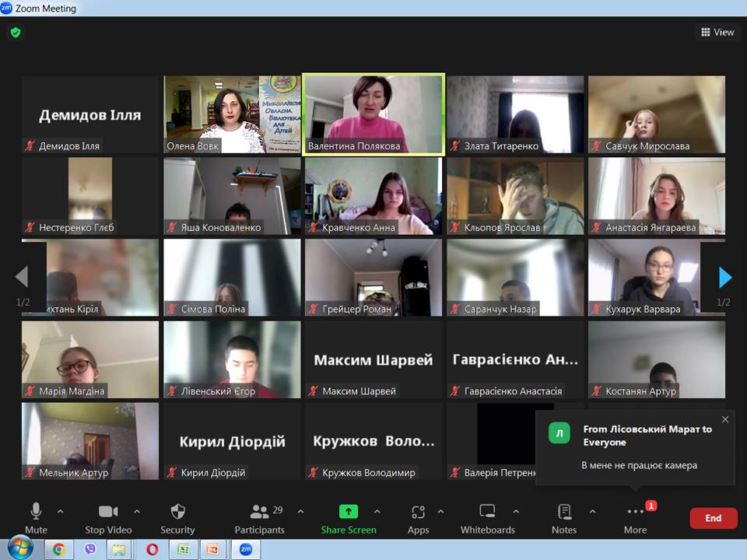Mute the microphone
Screen dimensions: 747x560
[x=36, y=518]
